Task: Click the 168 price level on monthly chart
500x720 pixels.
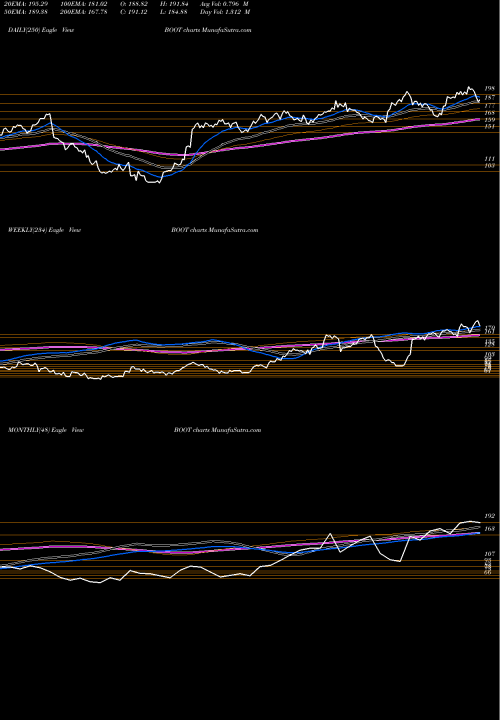Action: [489, 529]
